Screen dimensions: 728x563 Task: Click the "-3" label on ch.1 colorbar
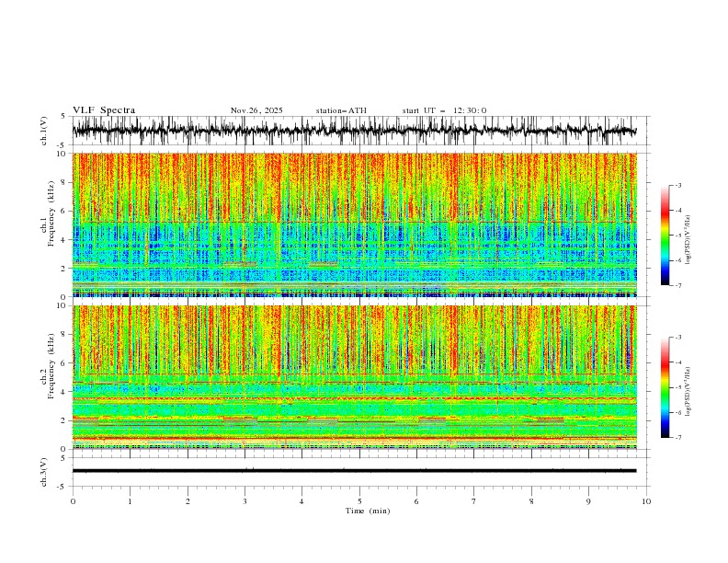(x=677, y=185)
